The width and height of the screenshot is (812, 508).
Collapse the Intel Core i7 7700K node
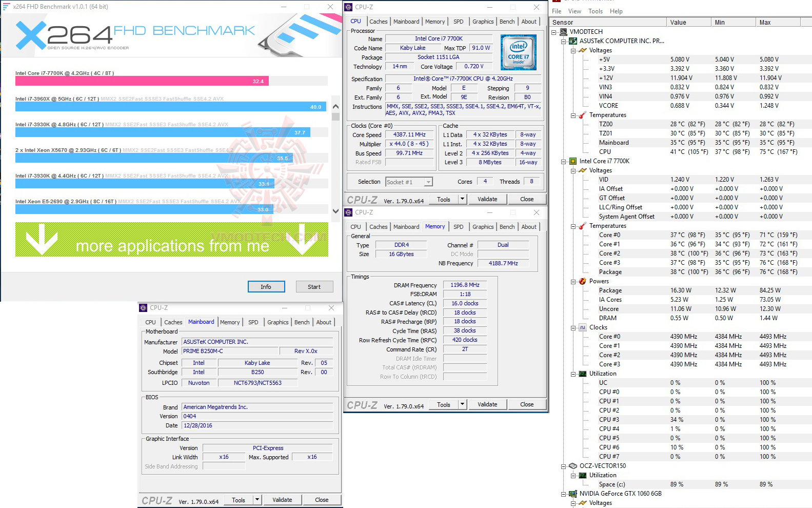point(564,161)
